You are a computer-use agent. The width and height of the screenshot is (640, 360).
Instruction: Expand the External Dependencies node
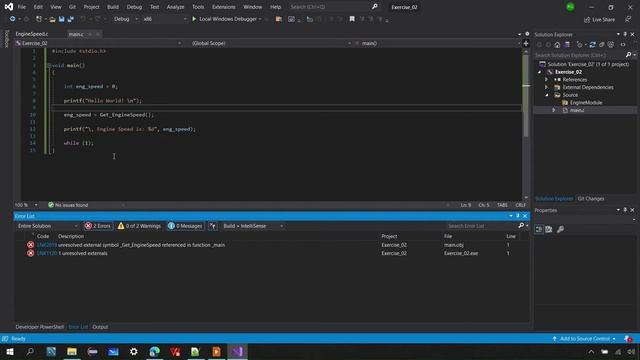547,87
